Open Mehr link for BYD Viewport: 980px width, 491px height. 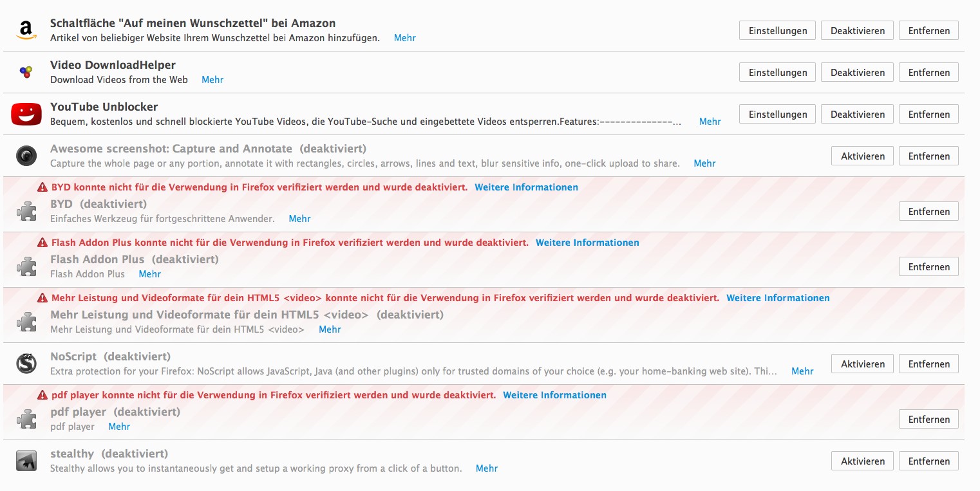point(299,219)
